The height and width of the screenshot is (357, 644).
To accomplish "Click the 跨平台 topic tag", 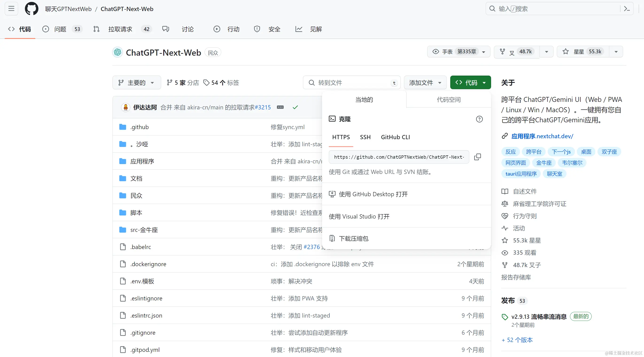I will 534,152.
